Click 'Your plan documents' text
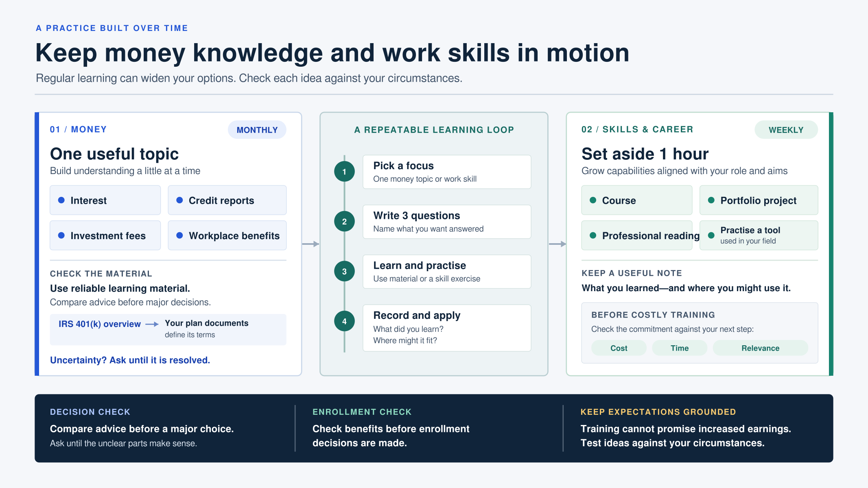Image resolution: width=868 pixels, height=488 pixels. [x=206, y=323]
